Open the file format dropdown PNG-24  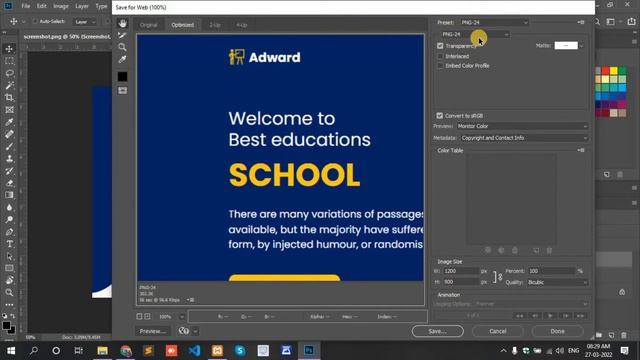tap(475, 34)
